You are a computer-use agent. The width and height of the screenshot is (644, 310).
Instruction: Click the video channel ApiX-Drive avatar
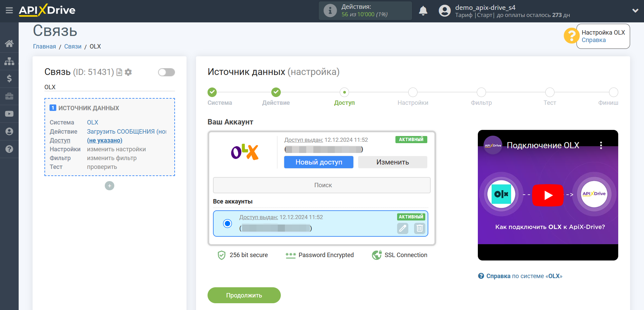[493, 145]
